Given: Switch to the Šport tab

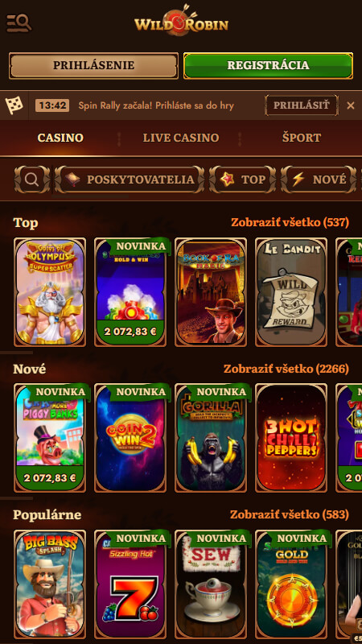Looking at the screenshot, I should 301,138.
